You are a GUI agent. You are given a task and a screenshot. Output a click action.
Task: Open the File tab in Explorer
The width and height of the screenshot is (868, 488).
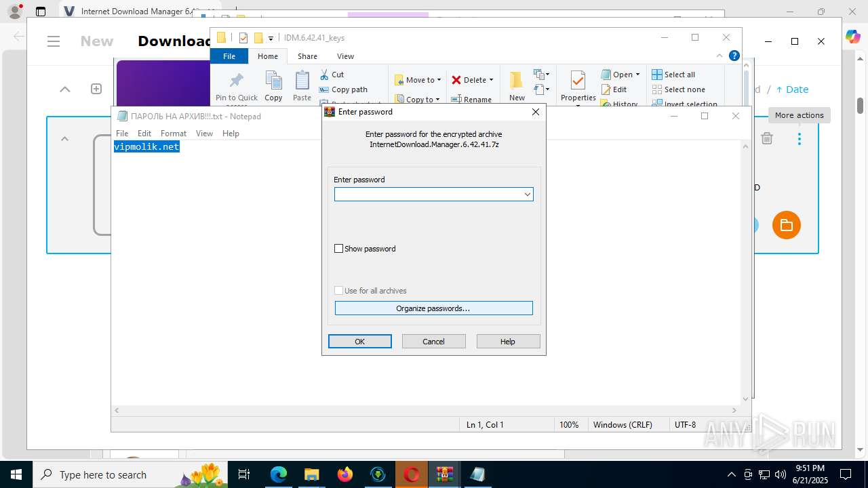(229, 56)
